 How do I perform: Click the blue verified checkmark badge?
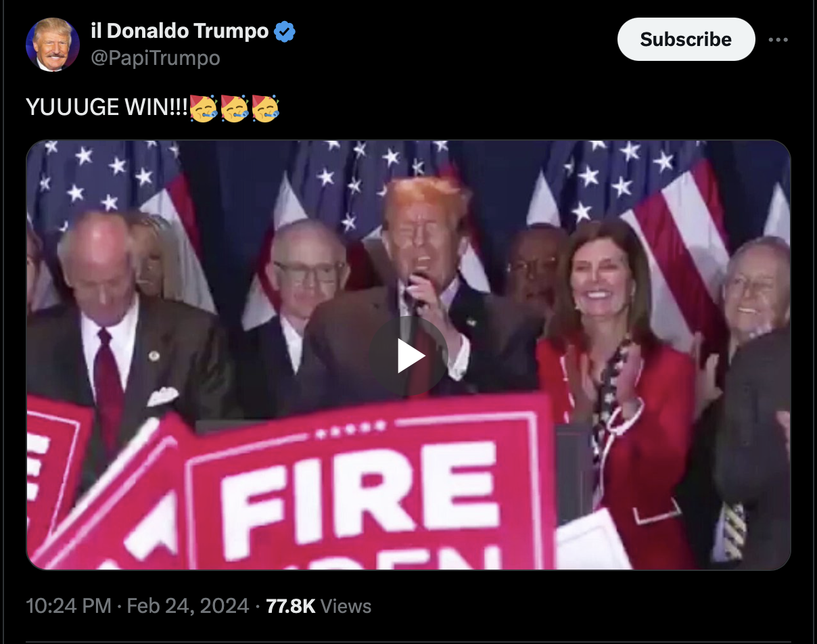(x=284, y=31)
